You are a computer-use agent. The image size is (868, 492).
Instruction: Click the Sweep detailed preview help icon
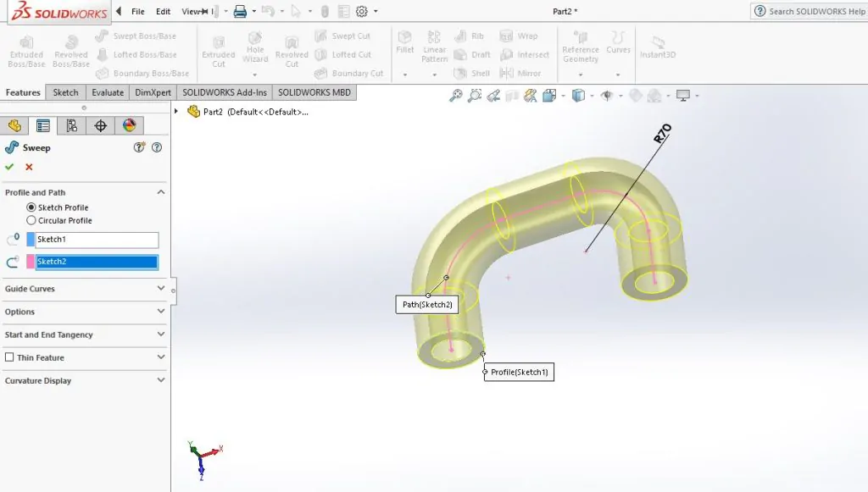tap(139, 147)
